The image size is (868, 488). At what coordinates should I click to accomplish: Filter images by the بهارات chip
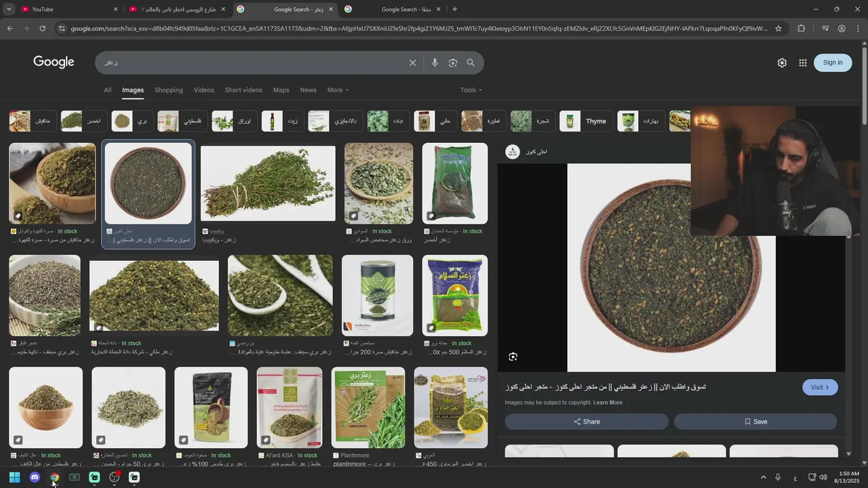pos(641,121)
